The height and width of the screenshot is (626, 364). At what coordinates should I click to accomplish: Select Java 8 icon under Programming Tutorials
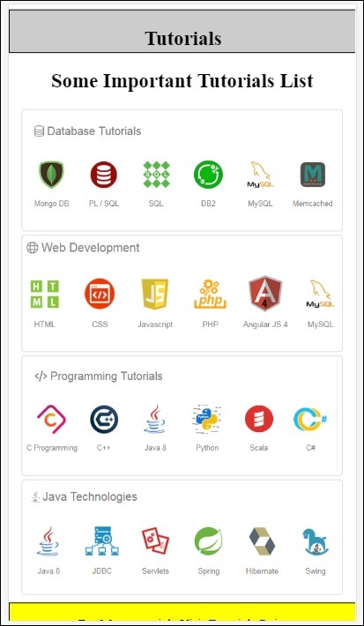tap(155, 419)
